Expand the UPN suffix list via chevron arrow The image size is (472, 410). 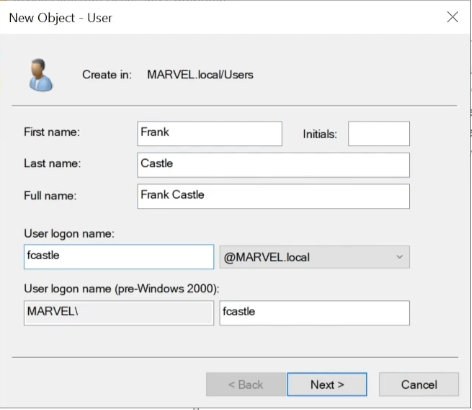coord(399,257)
